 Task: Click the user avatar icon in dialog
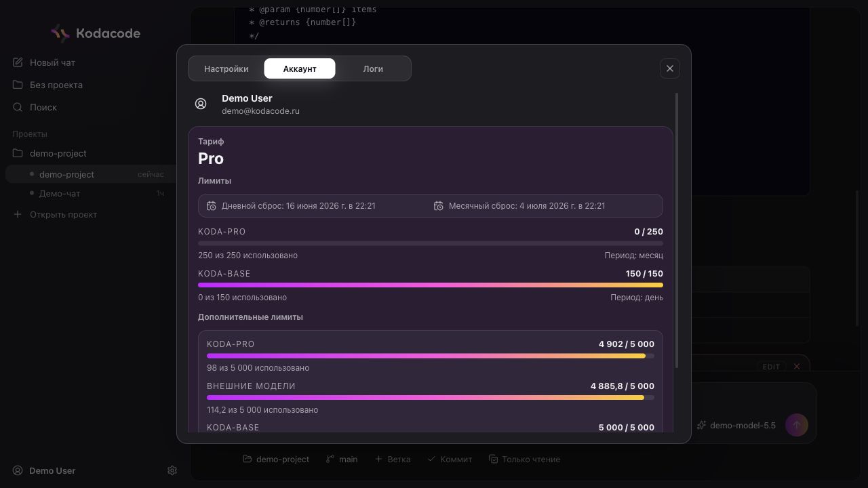(x=201, y=104)
